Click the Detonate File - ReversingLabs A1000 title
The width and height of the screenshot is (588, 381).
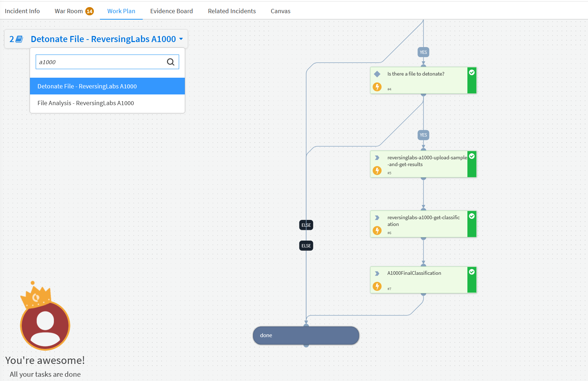(x=103, y=39)
